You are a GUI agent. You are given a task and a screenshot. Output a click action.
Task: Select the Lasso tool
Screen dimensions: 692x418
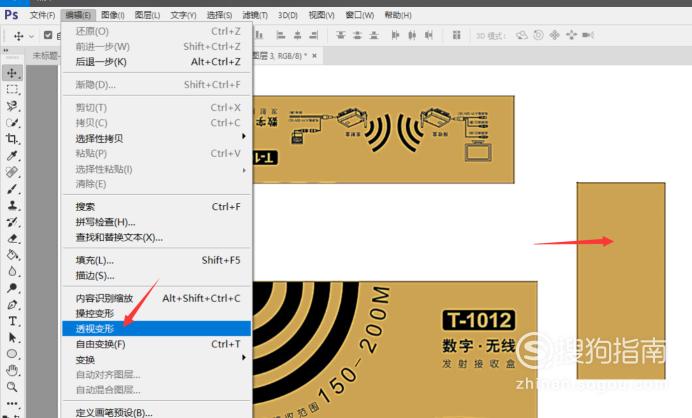pos(12,106)
